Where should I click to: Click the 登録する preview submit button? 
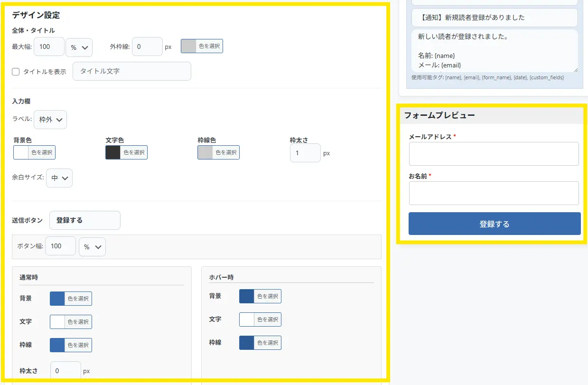[x=495, y=224]
